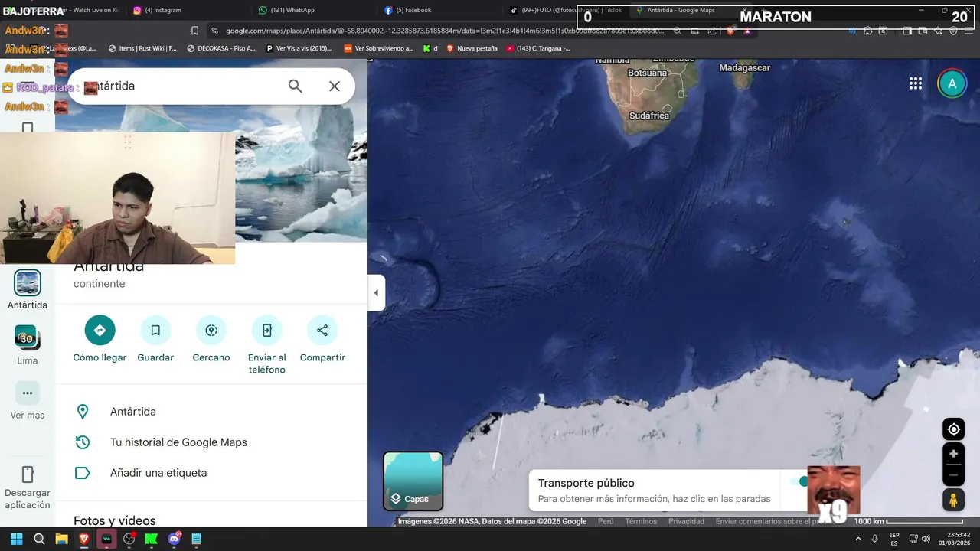Save place with Guardar bookmark icon
The image size is (980, 551).
click(x=155, y=330)
